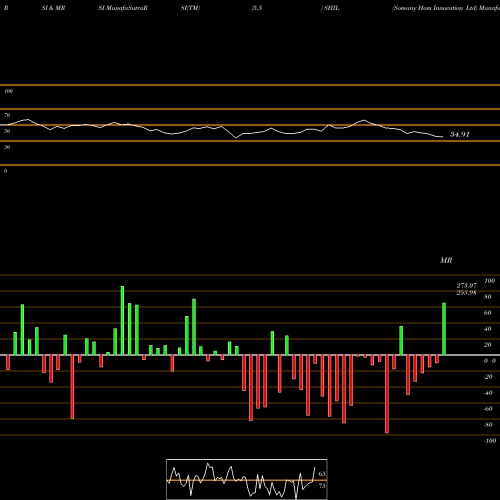The image size is (500, 500).
Task: Click the RSI axis label 50
Action: [x=7, y=131]
